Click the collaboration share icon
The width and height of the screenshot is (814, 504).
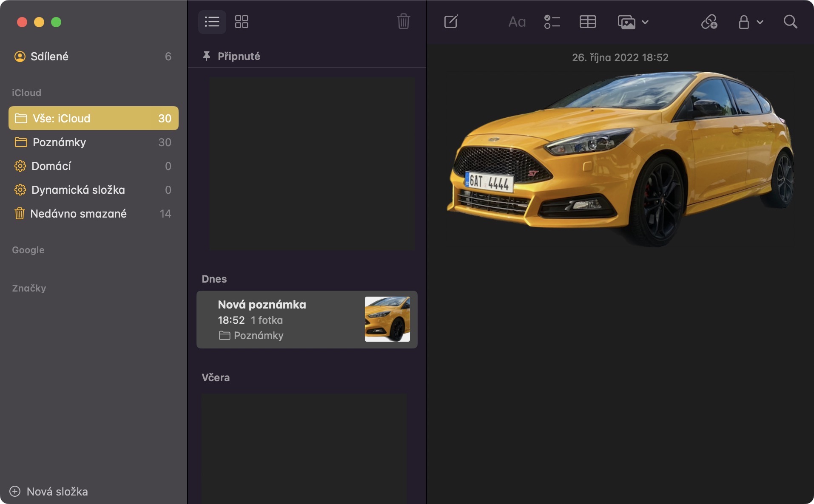coord(709,22)
